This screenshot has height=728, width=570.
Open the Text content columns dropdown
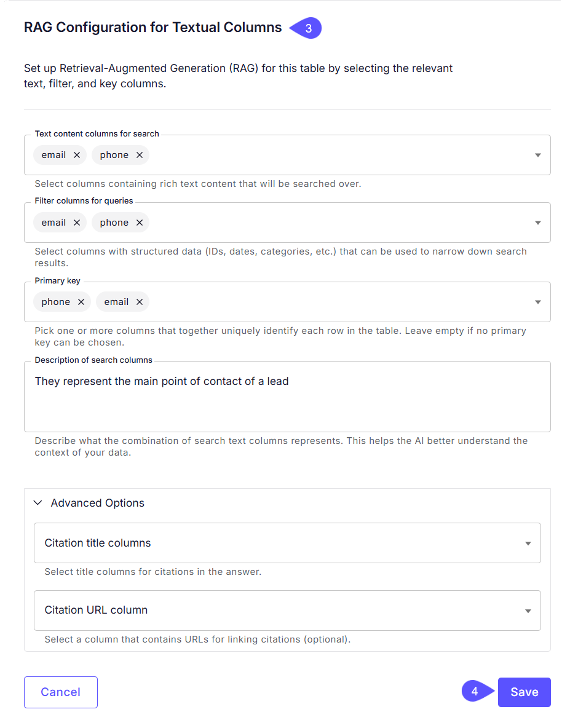(539, 155)
